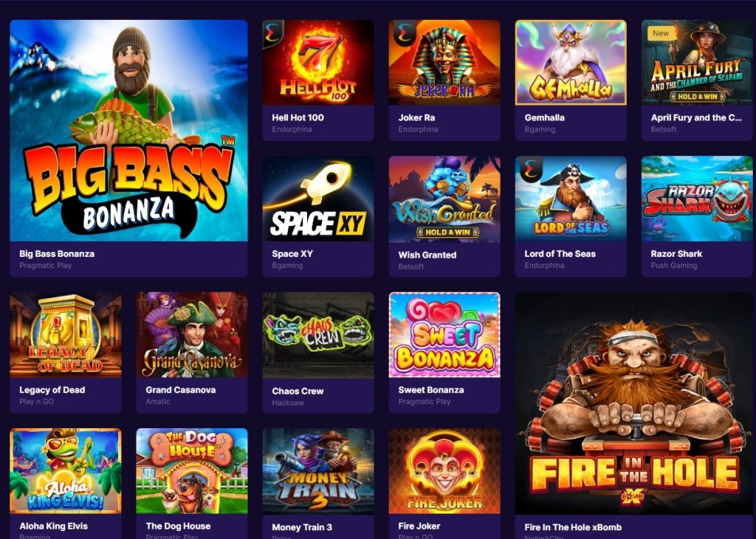Launch the Sweet Bonanza game image

point(444,334)
